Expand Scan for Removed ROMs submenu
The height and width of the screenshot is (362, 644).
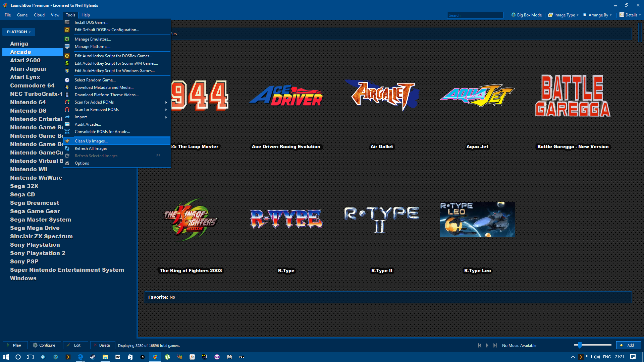click(166, 110)
